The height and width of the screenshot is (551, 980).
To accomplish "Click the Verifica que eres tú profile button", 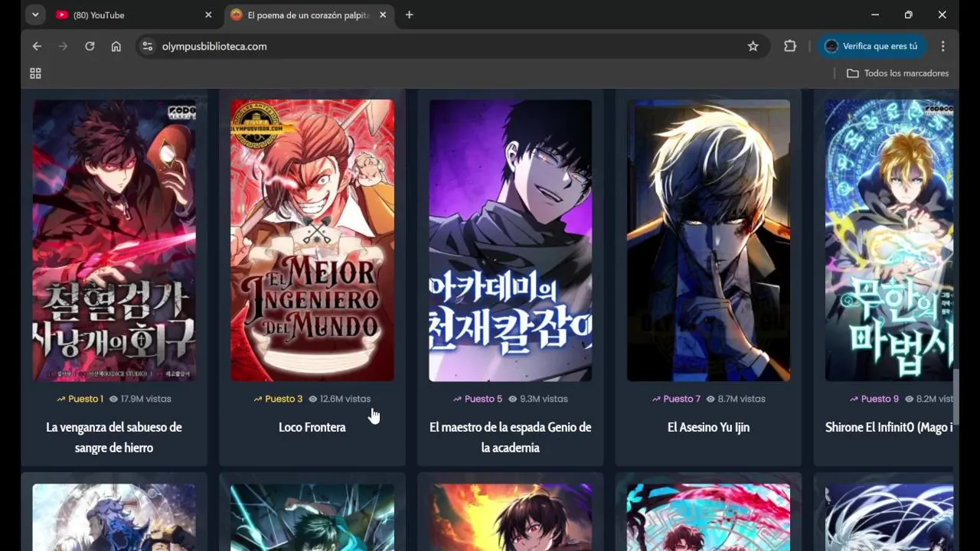I will 872,46.
